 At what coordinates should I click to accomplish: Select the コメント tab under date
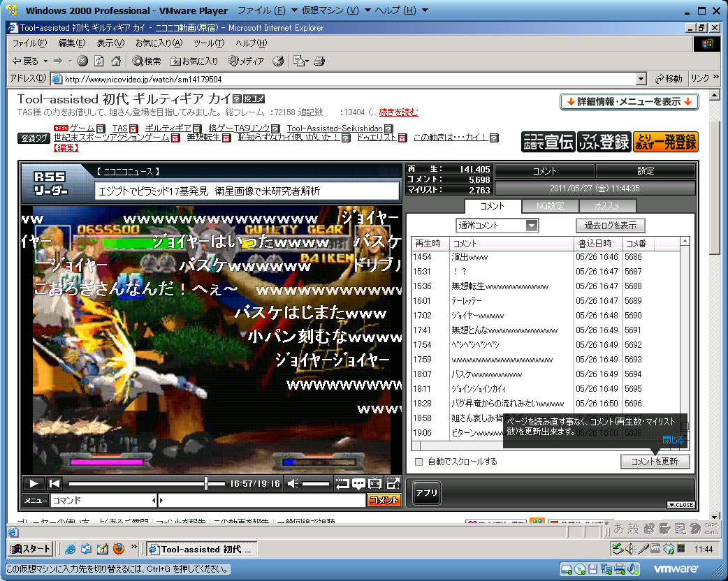click(493, 206)
